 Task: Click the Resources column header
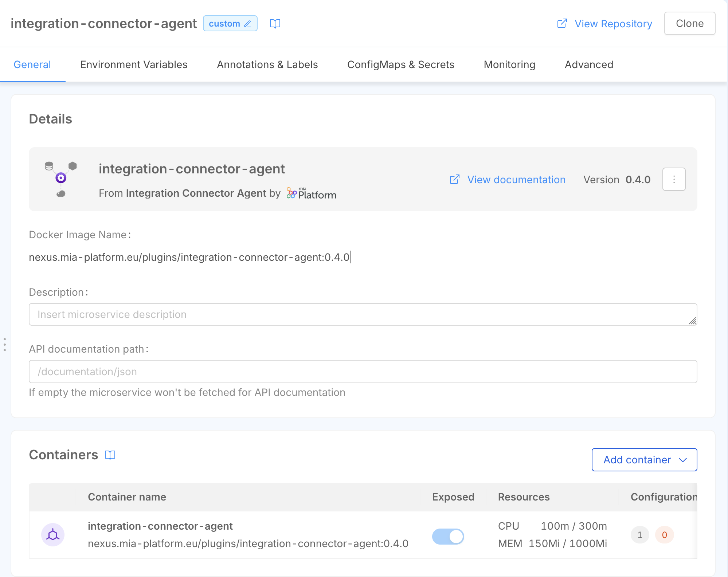[524, 497]
